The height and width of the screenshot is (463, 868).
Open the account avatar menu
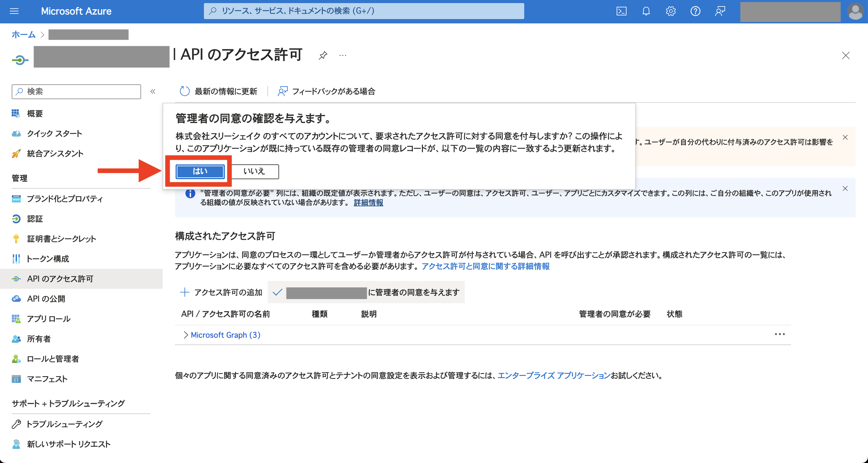pos(856,11)
